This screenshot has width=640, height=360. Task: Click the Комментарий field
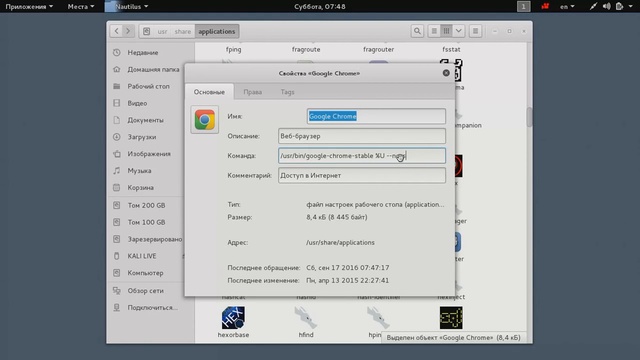[x=362, y=175]
